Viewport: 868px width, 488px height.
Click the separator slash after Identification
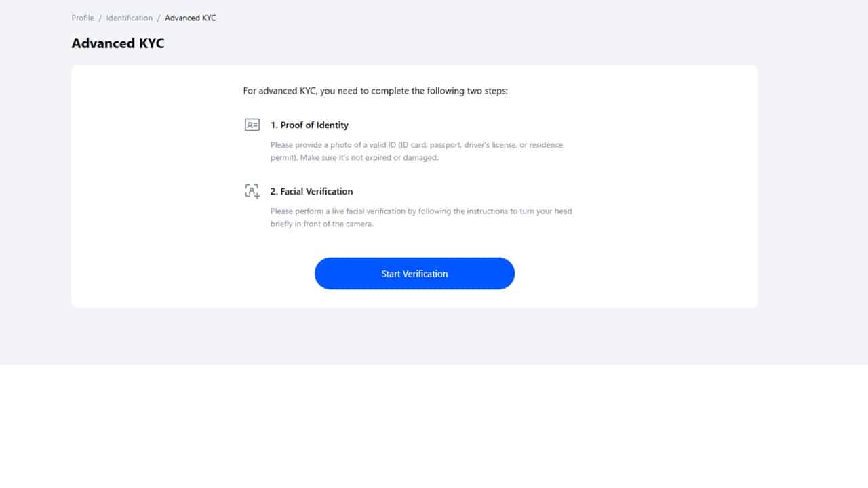click(x=159, y=18)
